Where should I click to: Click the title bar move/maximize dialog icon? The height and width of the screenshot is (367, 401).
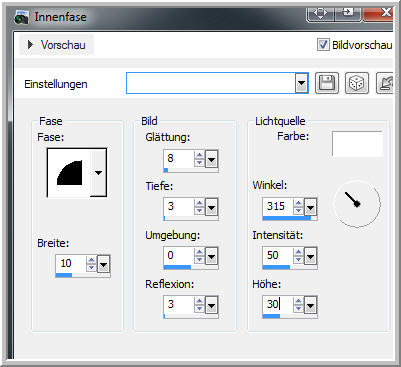click(320, 14)
